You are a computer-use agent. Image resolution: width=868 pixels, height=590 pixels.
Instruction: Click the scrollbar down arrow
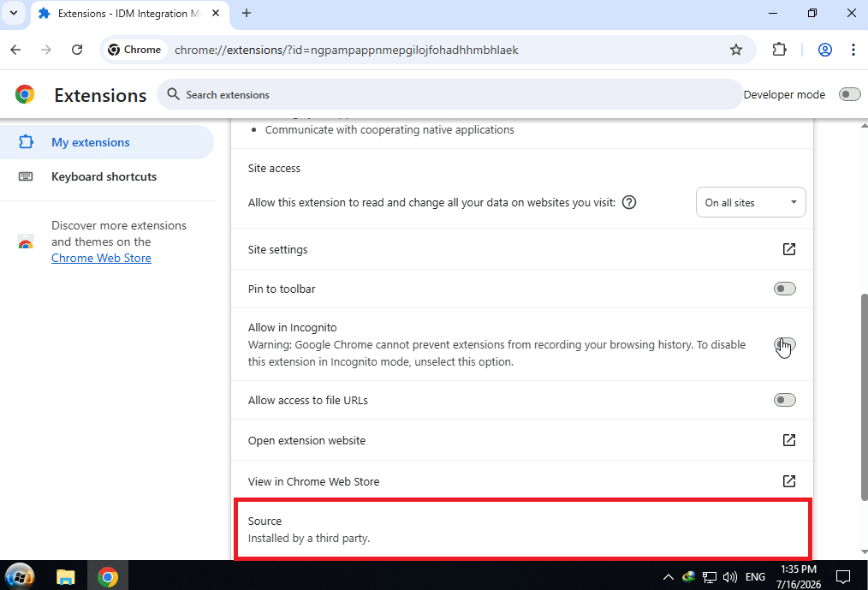coord(864,551)
